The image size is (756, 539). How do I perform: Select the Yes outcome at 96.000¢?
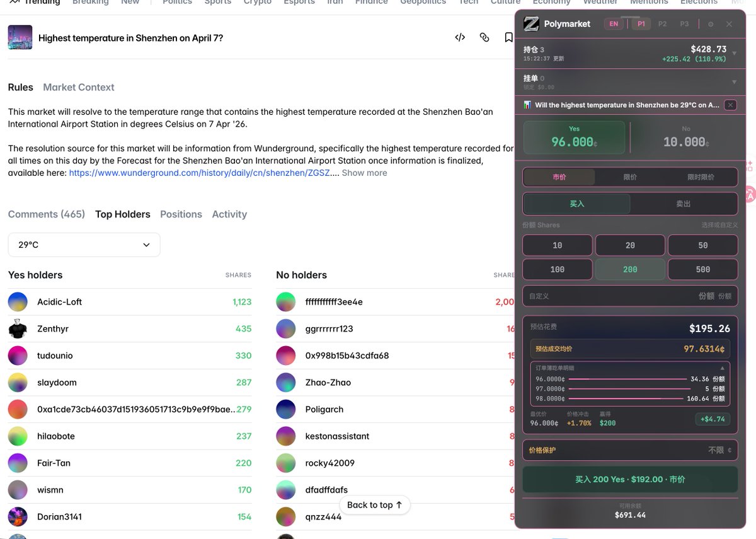(574, 137)
